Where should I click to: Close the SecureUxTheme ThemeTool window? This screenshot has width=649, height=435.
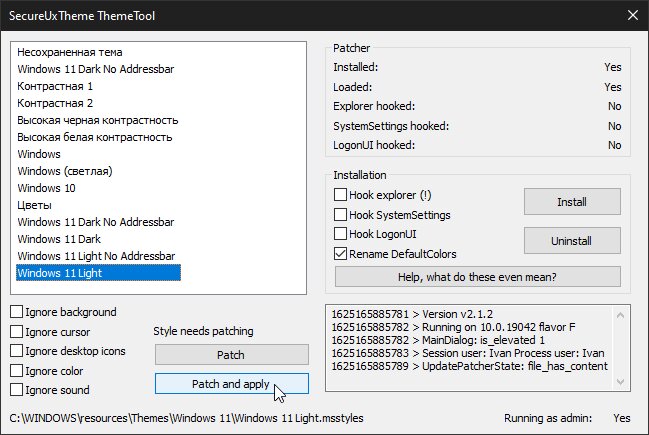click(632, 15)
